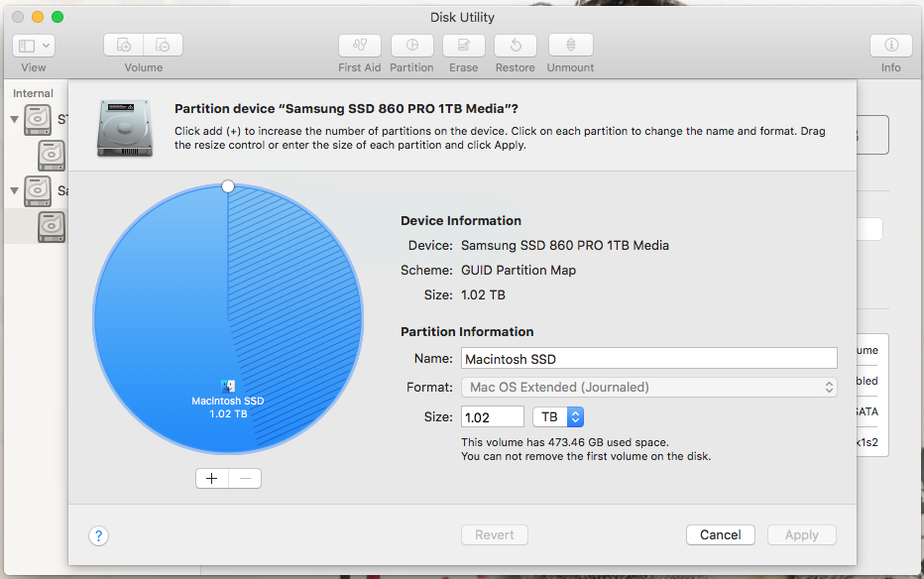Select the highlighted volume in the sidebar
This screenshot has height=579, width=924.
[52, 227]
